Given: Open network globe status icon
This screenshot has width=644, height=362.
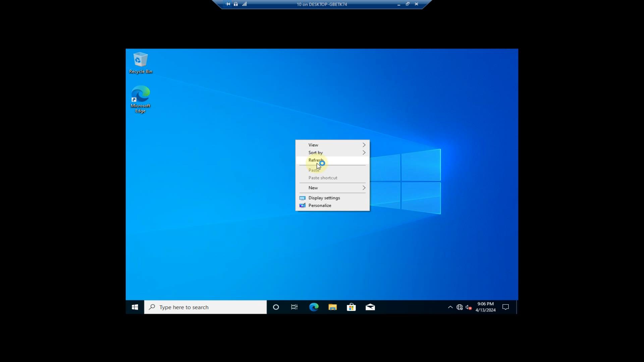Looking at the screenshot, I should (460, 307).
